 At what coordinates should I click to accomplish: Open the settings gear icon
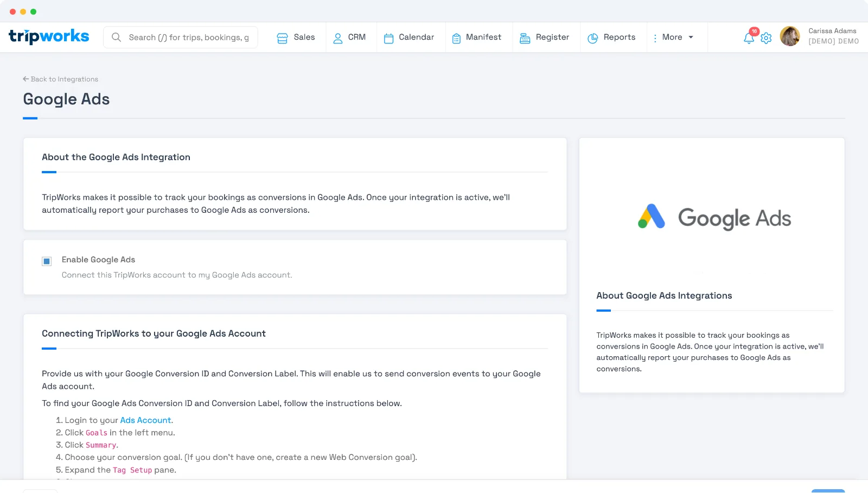[x=766, y=38]
